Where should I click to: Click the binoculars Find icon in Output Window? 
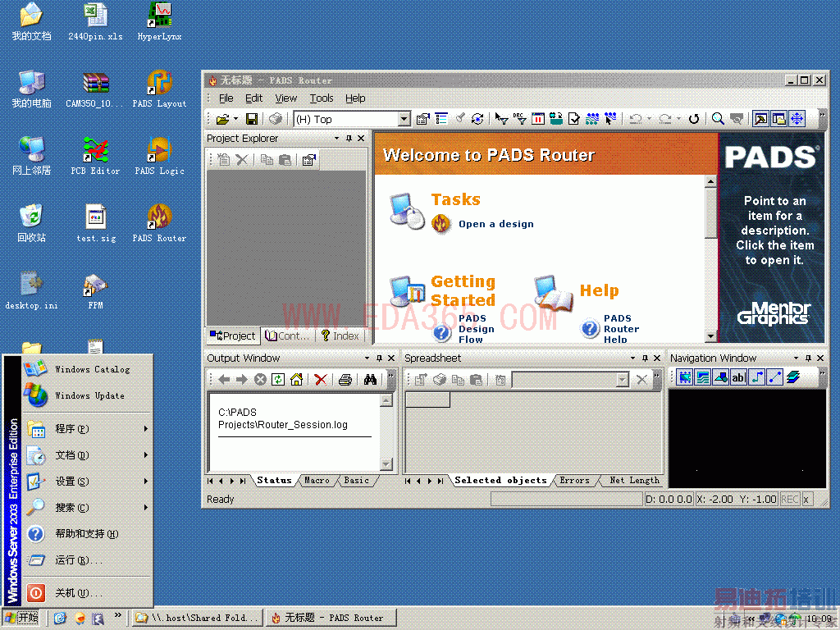[x=370, y=380]
